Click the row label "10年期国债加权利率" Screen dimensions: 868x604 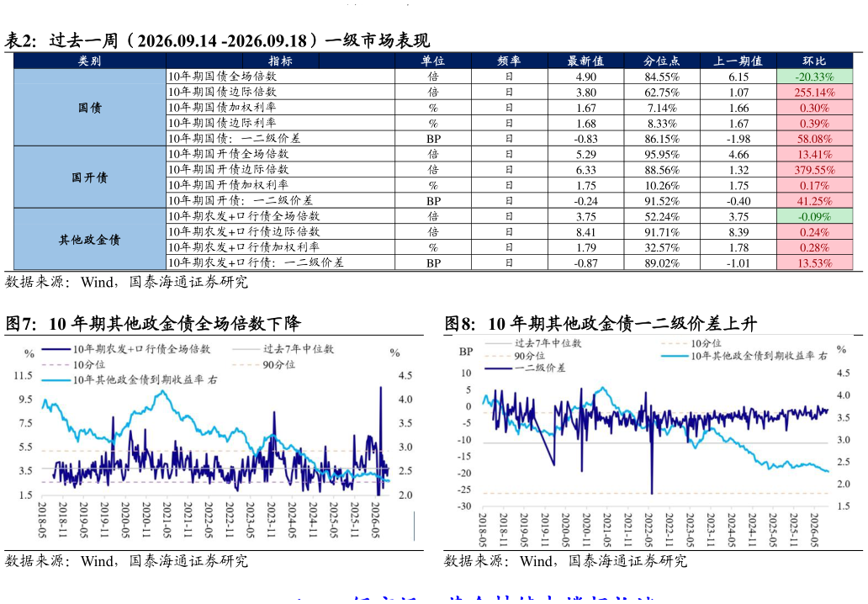coord(223,108)
